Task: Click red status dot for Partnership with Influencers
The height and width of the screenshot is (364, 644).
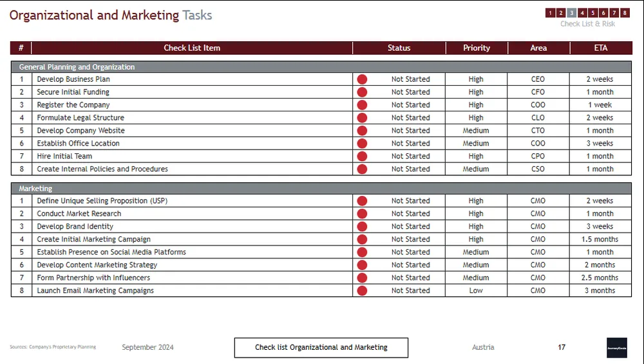Action: click(362, 278)
